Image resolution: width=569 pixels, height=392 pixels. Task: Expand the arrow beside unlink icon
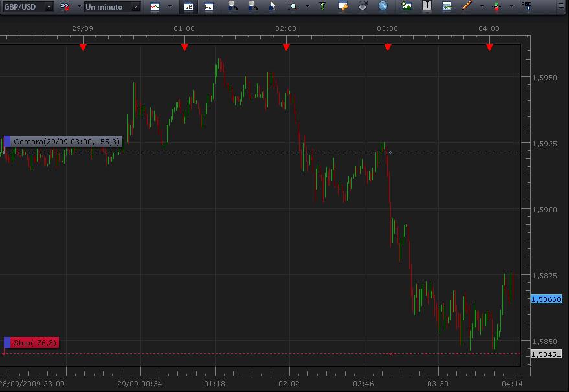79,6
